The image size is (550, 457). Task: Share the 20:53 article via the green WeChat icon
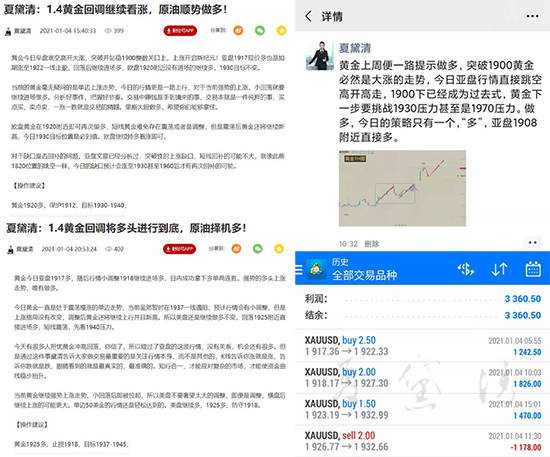(x=258, y=249)
